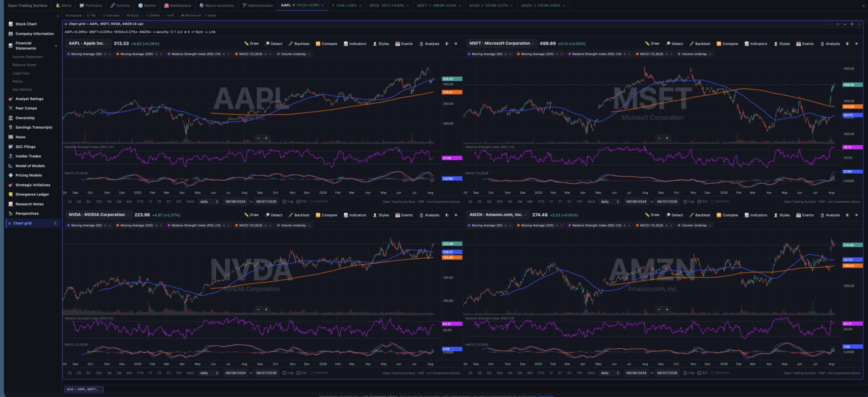
Task: Enable Log scale on AAPL chart
Action: 288,202
